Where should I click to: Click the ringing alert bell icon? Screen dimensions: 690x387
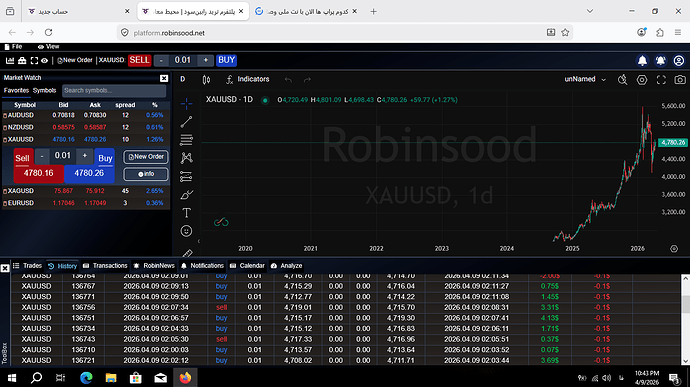pos(661,60)
